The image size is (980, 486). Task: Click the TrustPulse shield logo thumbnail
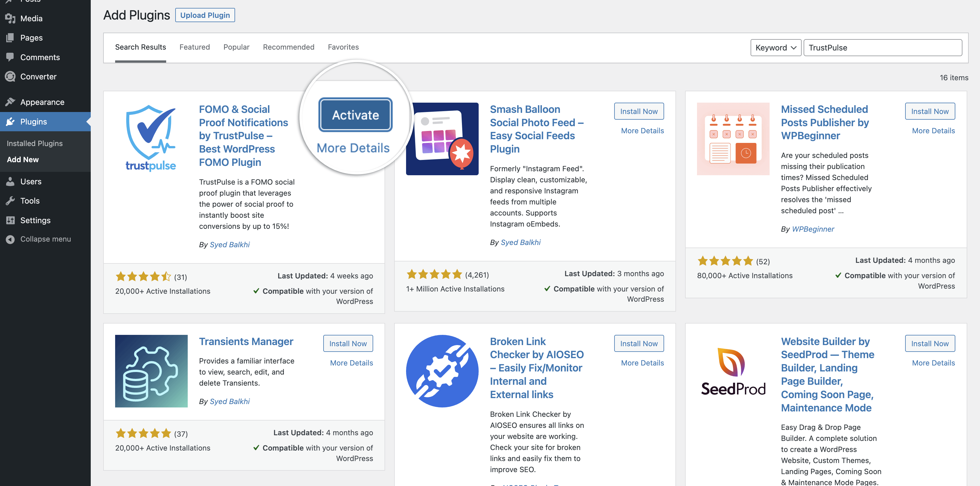(151, 138)
